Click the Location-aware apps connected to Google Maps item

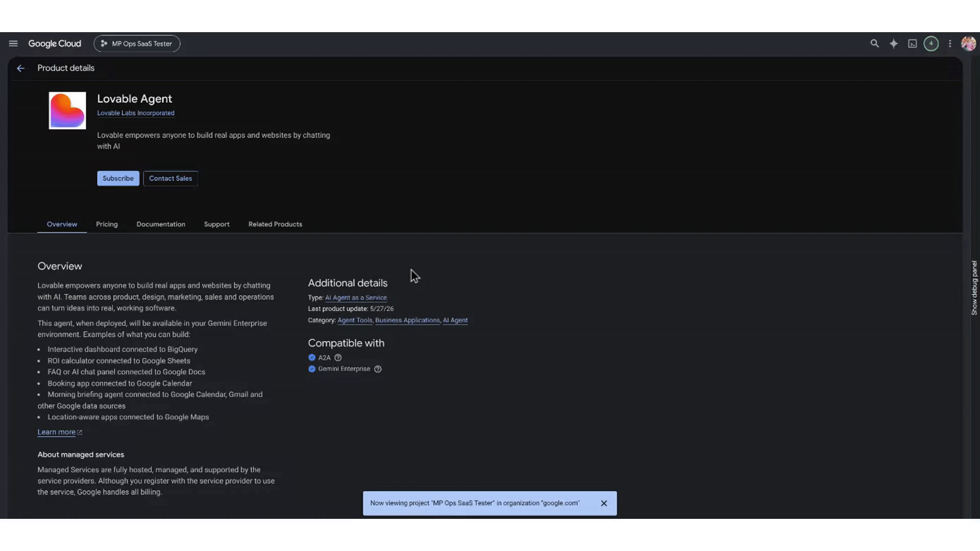click(x=128, y=417)
